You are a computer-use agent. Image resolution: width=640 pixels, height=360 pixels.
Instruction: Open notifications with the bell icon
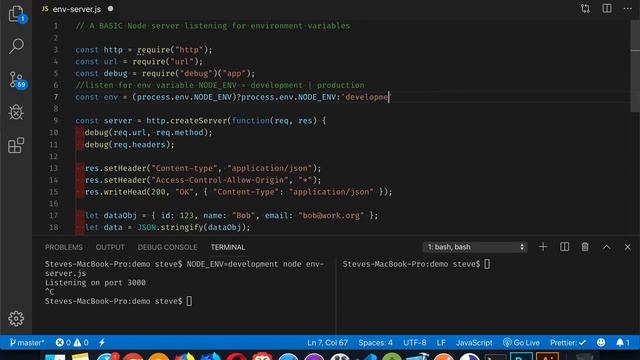click(x=622, y=342)
